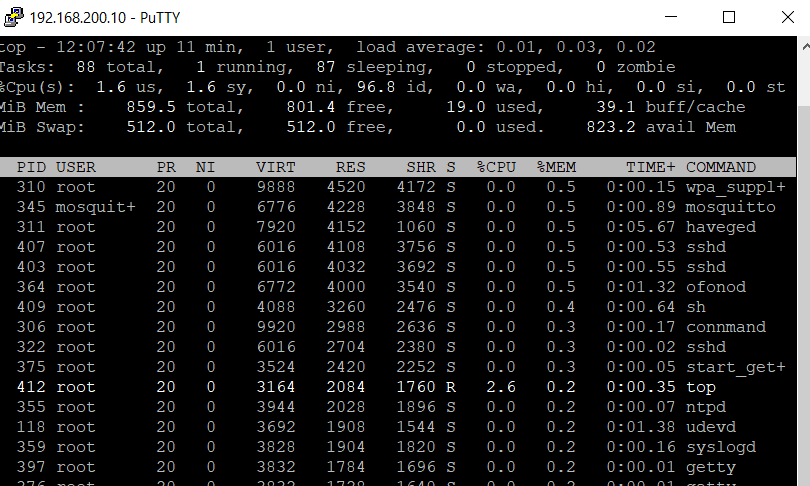
Task: Click the %MEM column header
Action: [x=556, y=167]
